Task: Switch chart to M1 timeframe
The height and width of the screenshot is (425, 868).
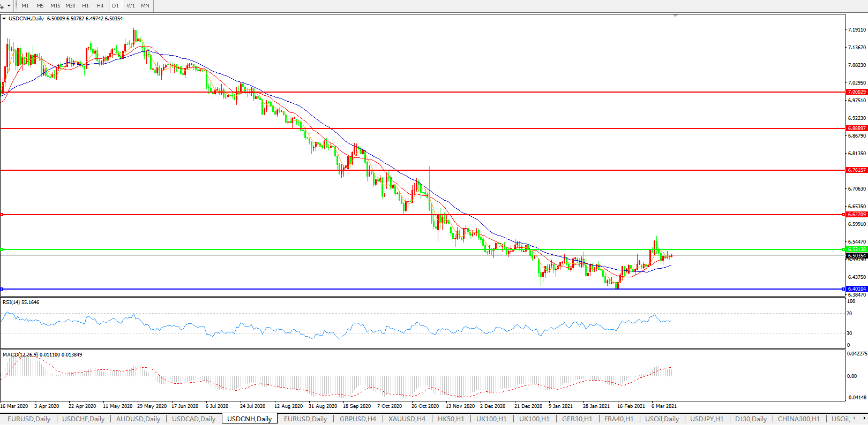Action: point(25,5)
